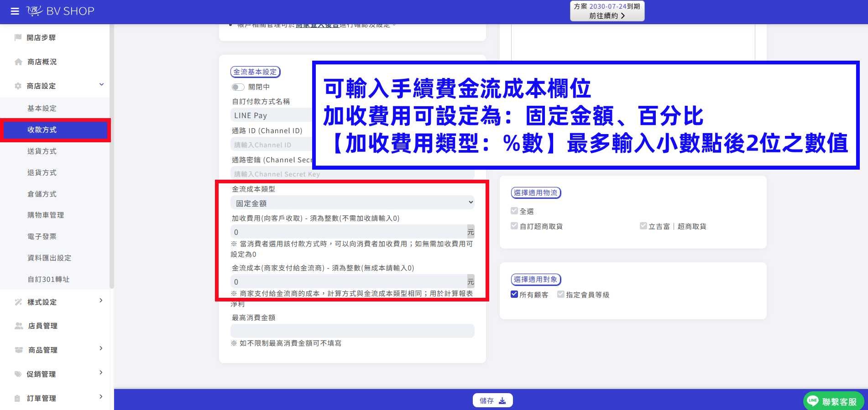Click the tag icon beside 促銷管理
868x410 pixels.
coord(18,374)
